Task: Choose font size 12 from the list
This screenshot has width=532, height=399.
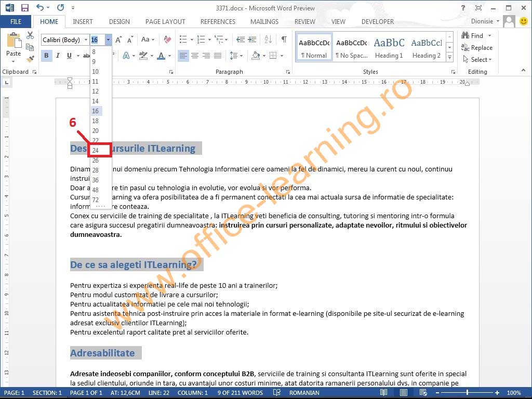Action: point(100,91)
